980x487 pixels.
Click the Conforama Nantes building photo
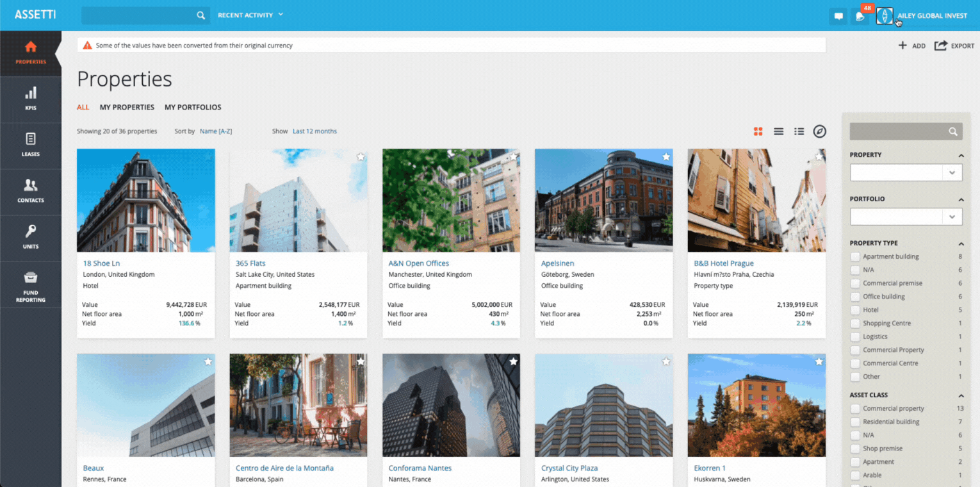tap(451, 405)
